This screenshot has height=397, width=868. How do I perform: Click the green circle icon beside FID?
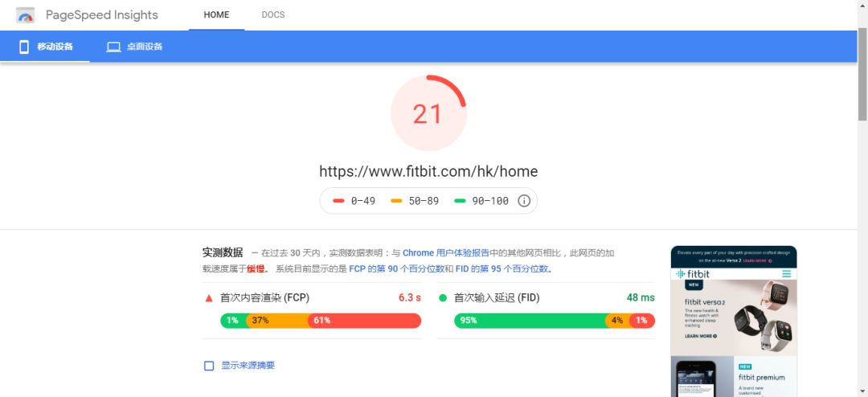pyautogui.click(x=442, y=298)
